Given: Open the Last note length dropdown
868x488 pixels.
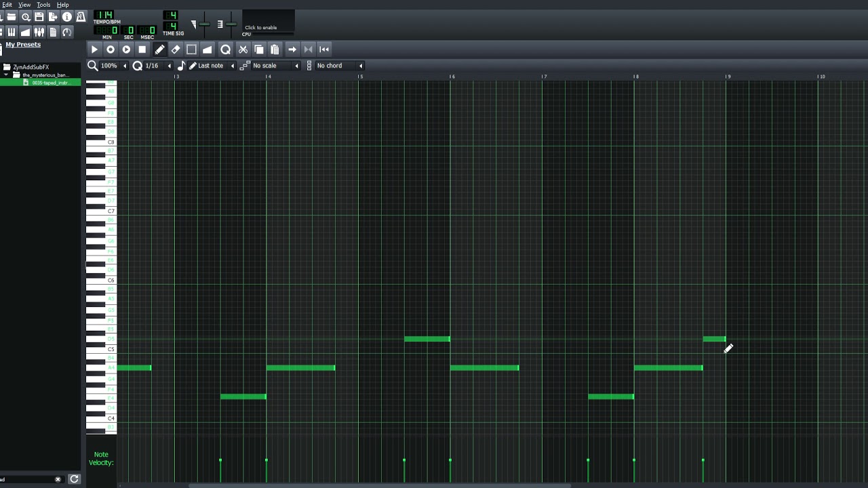Looking at the screenshot, I should coord(212,66).
